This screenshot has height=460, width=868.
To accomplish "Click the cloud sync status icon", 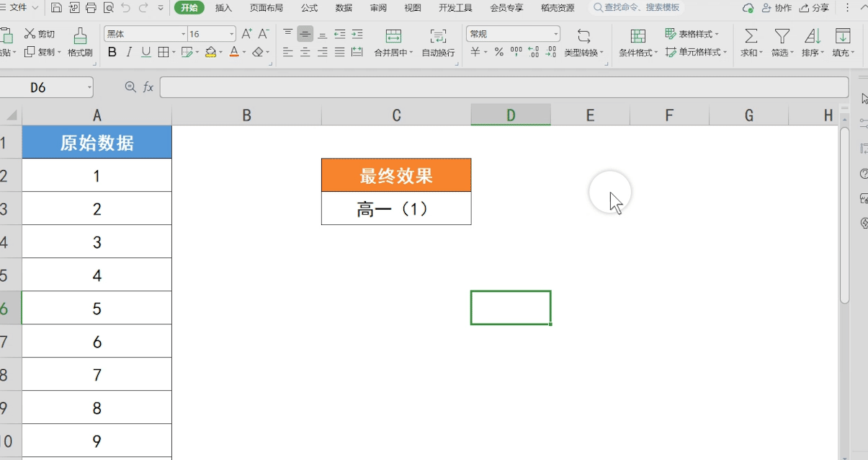I will [748, 8].
